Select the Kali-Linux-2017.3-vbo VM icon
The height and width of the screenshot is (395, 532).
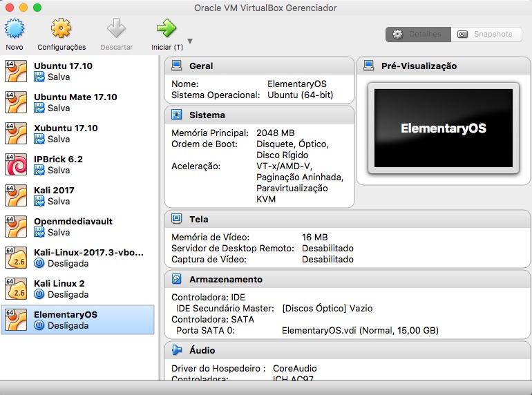(x=16, y=258)
